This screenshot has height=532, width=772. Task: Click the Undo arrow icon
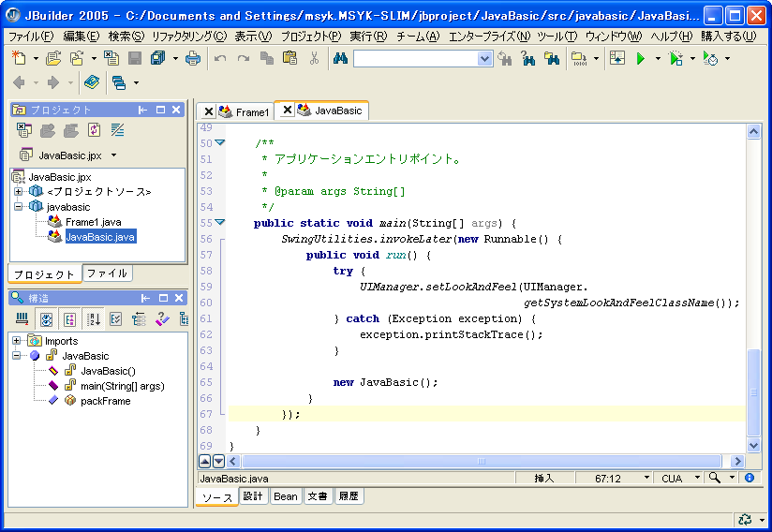220,58
